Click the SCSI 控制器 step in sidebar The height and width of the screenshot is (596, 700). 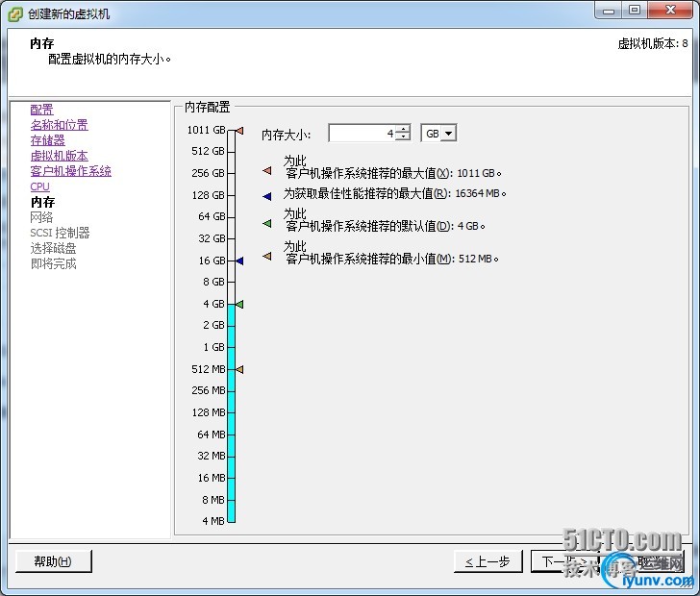60,233
